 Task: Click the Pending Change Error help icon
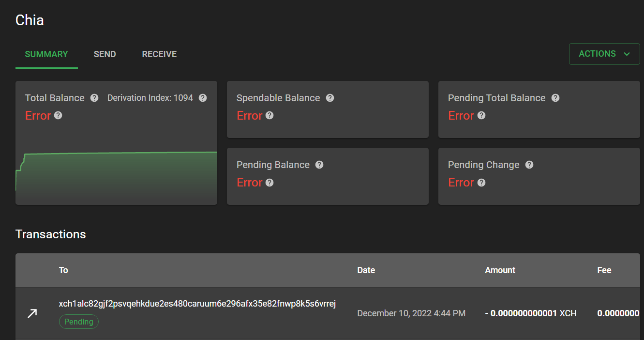[x=481, y=183]
